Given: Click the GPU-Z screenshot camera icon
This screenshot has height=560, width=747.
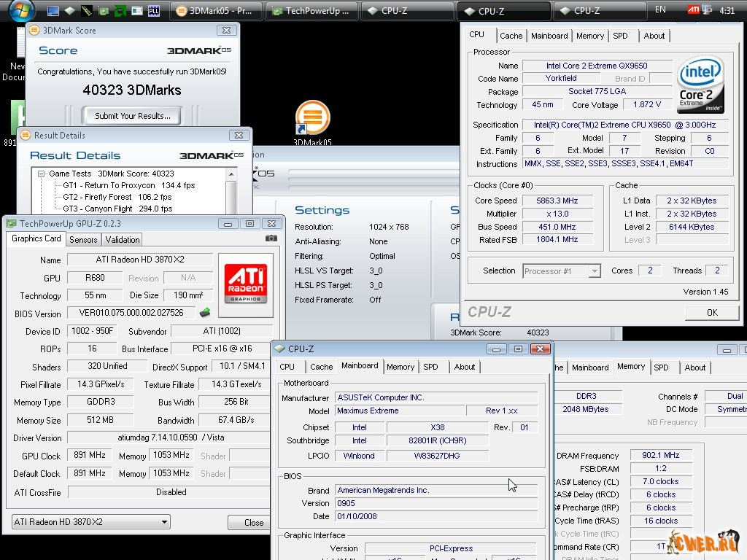Looking at the screenshot, I should (271, 238).
